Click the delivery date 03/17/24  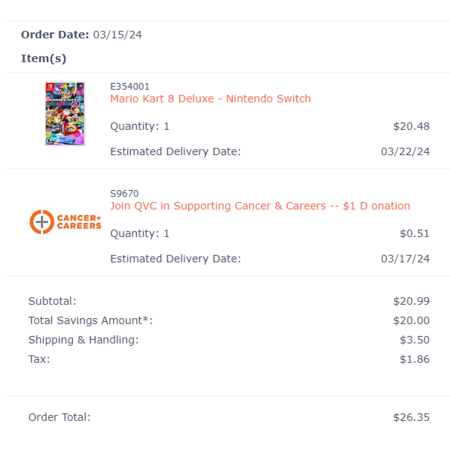[405, 259]
